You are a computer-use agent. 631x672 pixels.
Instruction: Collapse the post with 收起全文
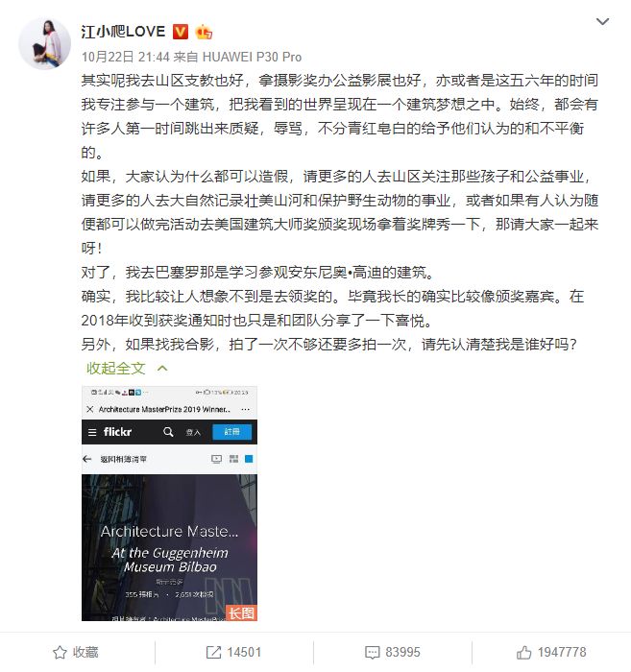[116, 368]
